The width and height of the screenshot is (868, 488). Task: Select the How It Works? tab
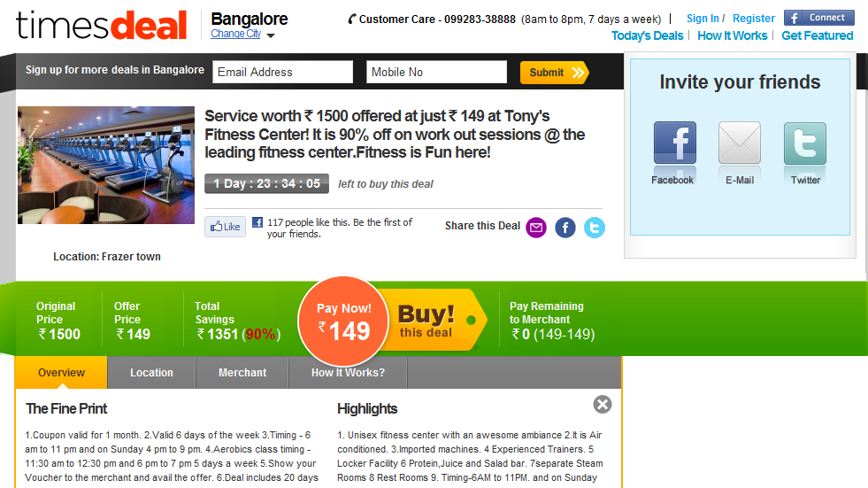point(348,373)
